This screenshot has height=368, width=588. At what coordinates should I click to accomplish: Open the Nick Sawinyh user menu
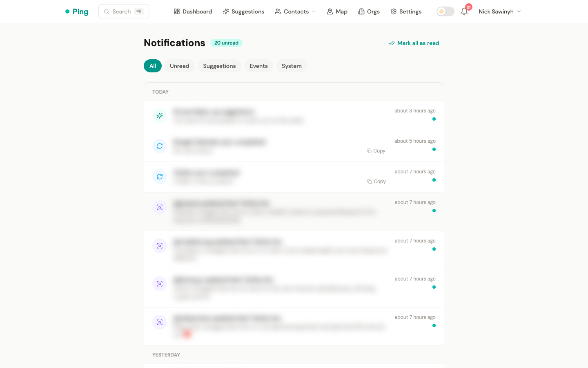[x=500, y=11]
